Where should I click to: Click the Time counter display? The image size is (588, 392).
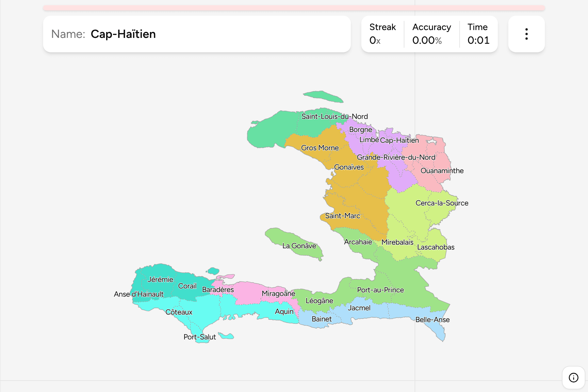point(478,34)
